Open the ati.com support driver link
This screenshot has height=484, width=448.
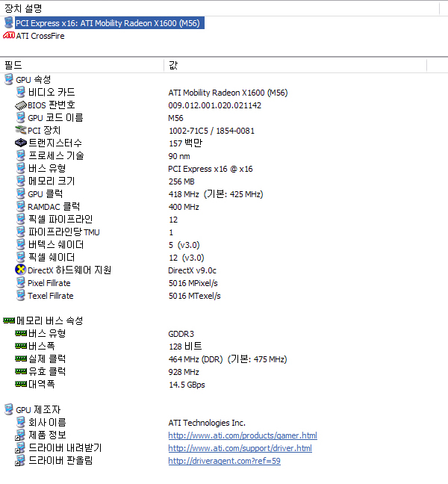click(x=240, y=448)
